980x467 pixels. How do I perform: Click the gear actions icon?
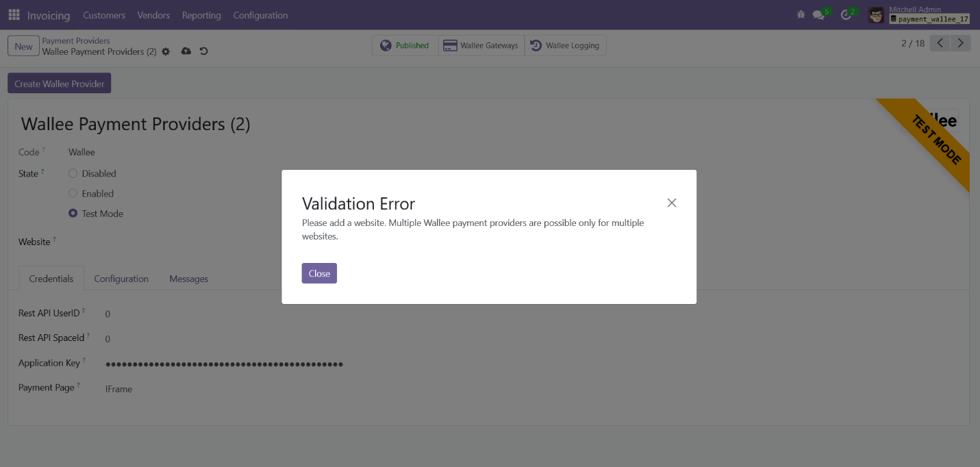(166, 52)
